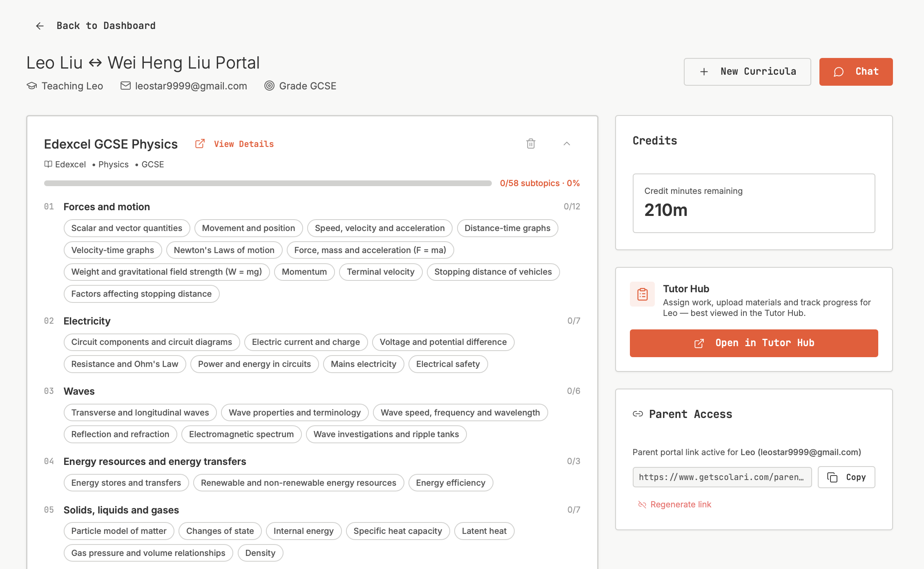Delete curriculum with trash icon
The width and height of the screenshot is (924, 569).
(x=531, y=144)
